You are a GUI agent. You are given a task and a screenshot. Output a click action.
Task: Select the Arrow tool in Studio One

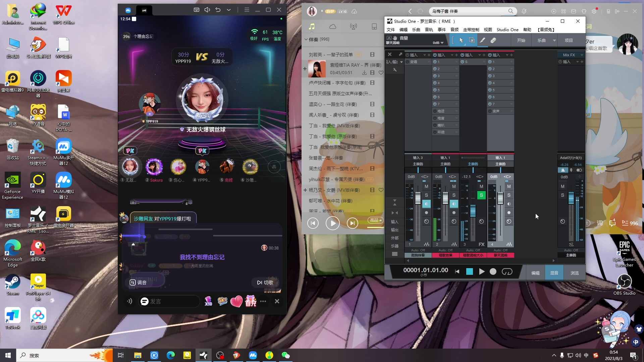461,40
